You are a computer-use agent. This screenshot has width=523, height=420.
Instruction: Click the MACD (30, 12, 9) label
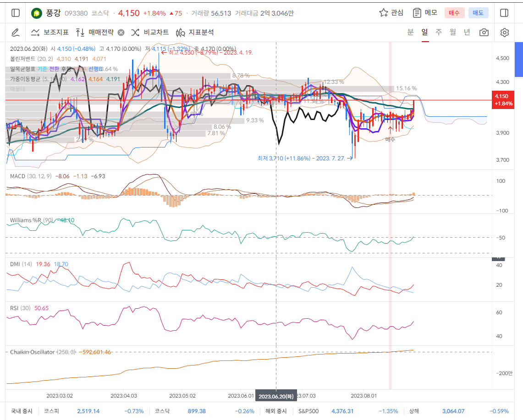tap(31, 176)
